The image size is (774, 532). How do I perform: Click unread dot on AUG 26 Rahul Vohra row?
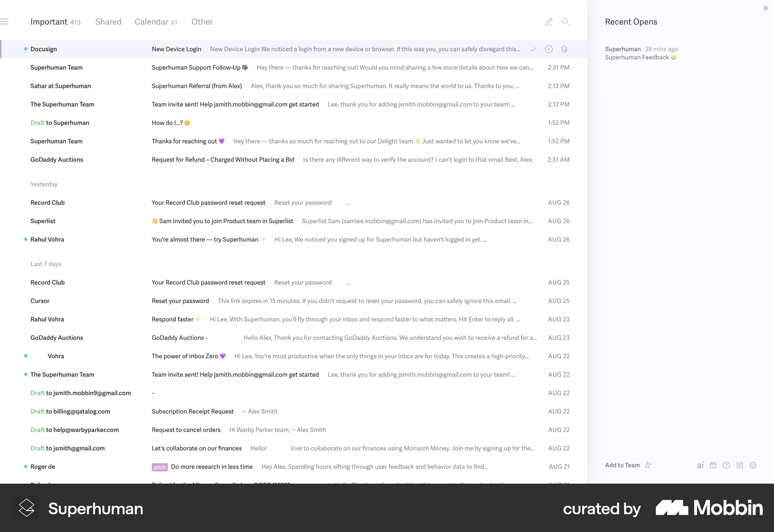point(26,239)
